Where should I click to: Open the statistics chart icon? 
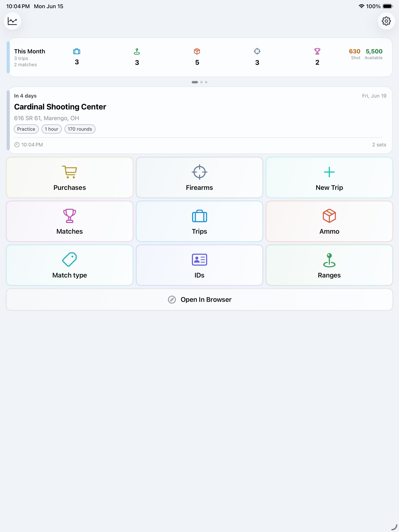(12, 21)
